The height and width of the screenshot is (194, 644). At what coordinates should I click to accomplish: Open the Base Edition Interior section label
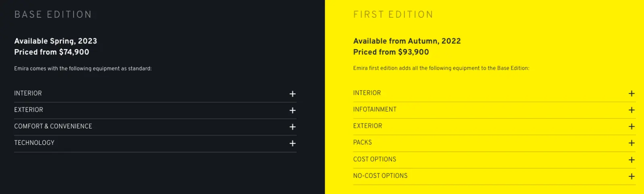(x=28, y=93)
